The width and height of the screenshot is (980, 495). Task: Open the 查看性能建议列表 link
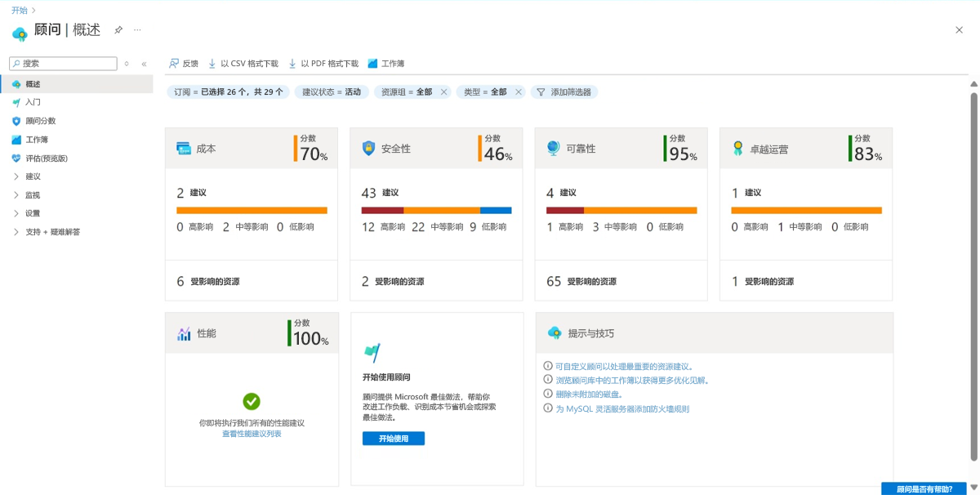(252, 434)
